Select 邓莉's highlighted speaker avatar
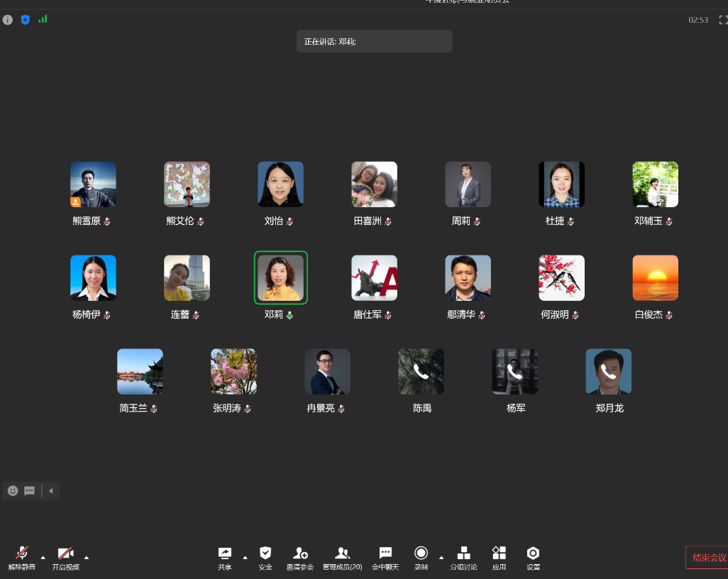Screen dimensions: 728x579 pos(280,277)
